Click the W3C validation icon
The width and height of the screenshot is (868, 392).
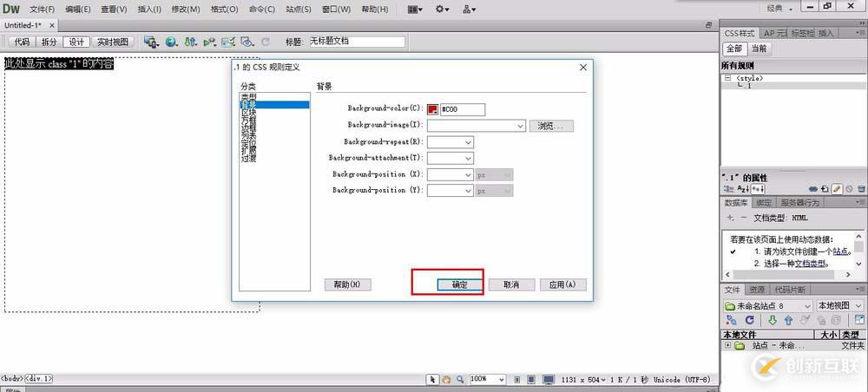(x=209, y=42)
